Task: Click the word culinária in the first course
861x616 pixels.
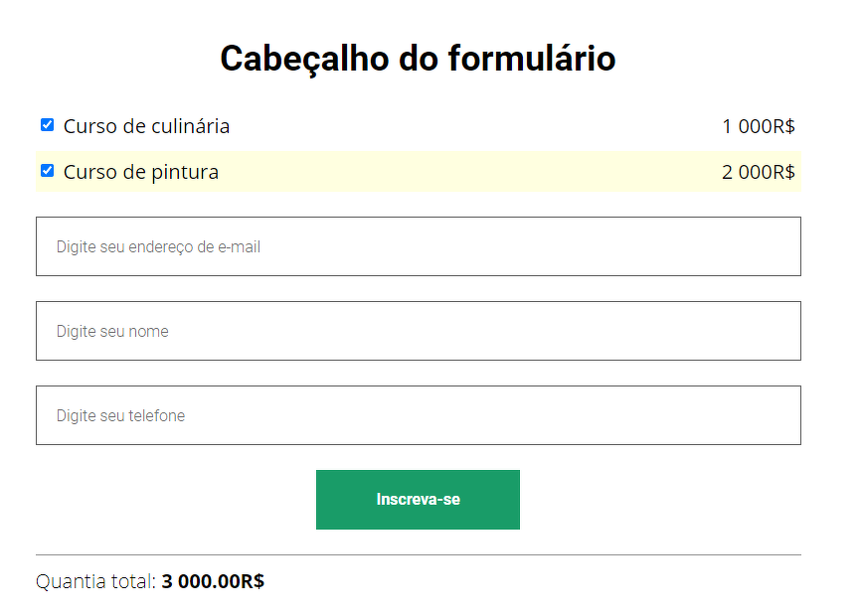Action: [x=190, y=126]
